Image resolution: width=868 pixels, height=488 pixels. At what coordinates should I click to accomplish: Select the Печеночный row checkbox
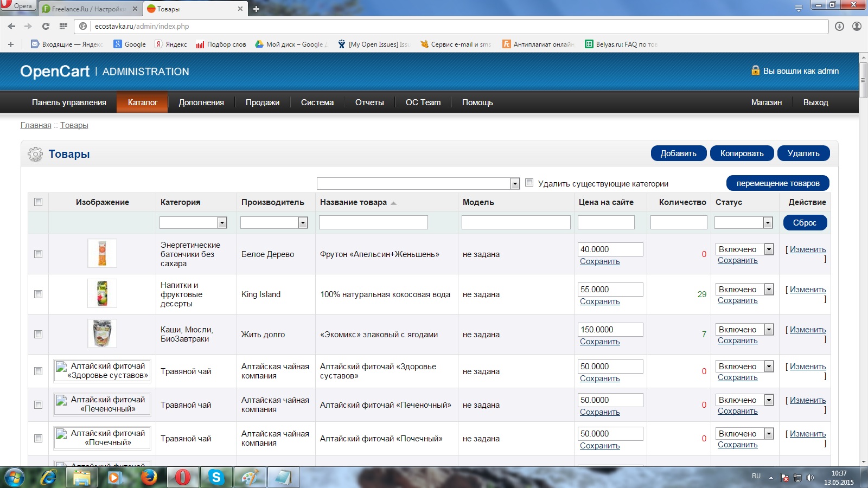(38, 404)
